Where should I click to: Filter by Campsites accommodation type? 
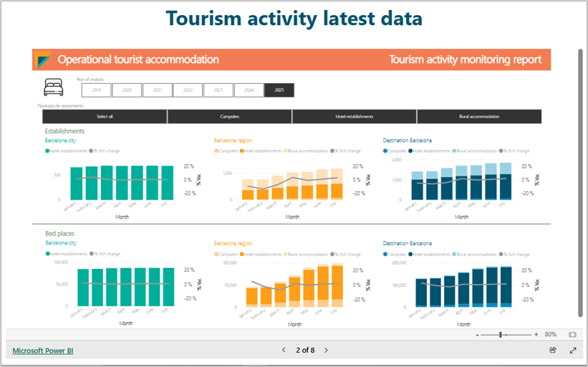click(x=229, y=116)
